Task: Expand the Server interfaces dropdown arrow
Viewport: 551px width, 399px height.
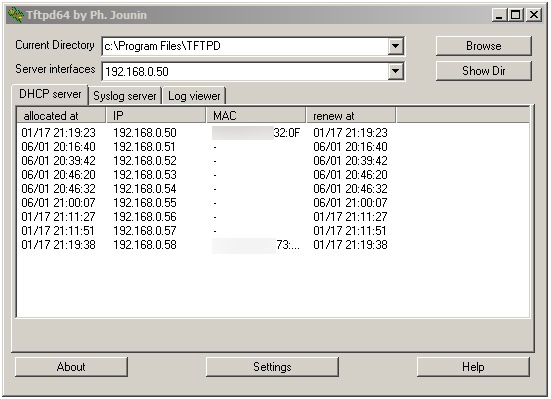Action: pos(395,71)
